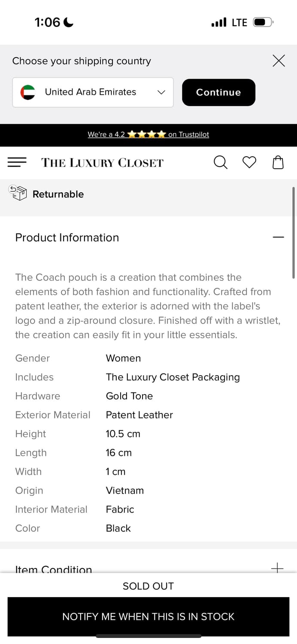
Task: Tap the Returnable package icon
Action: (x=18, y=193)
